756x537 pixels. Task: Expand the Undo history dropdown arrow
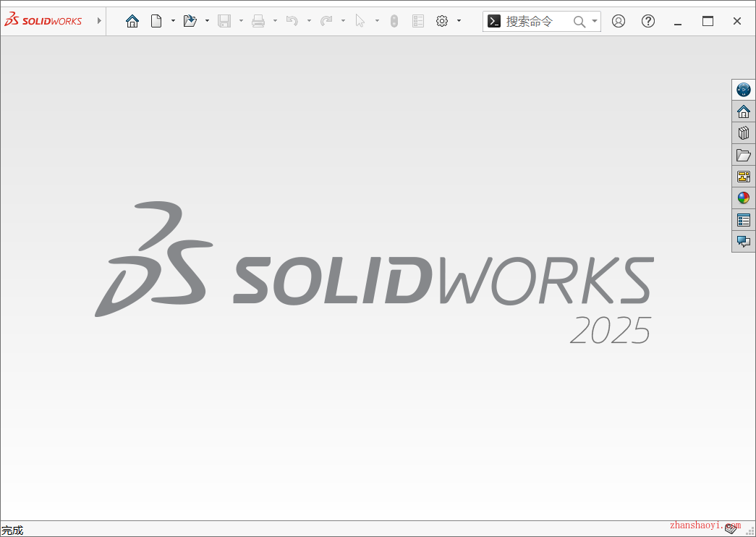pos(309,21)
